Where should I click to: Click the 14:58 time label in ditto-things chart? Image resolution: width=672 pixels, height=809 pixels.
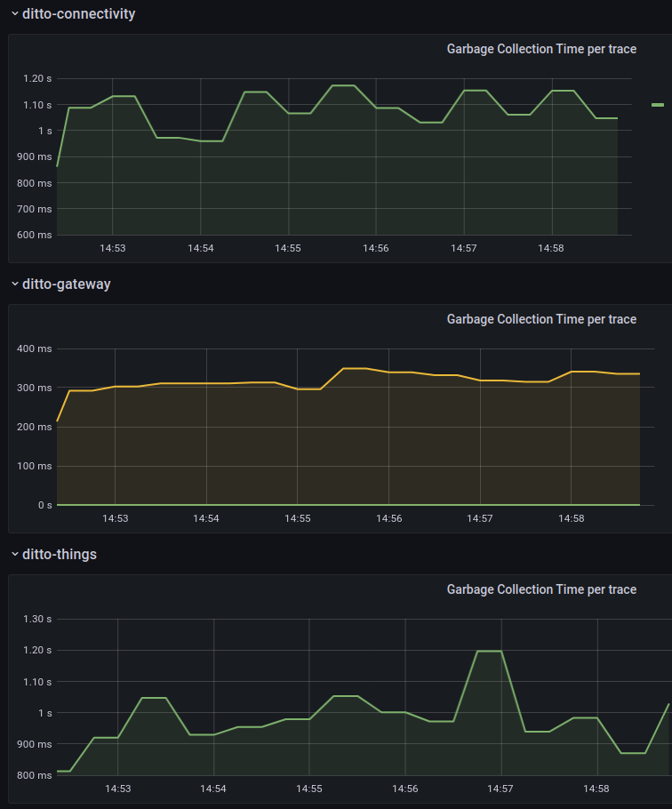pos(596,789)
